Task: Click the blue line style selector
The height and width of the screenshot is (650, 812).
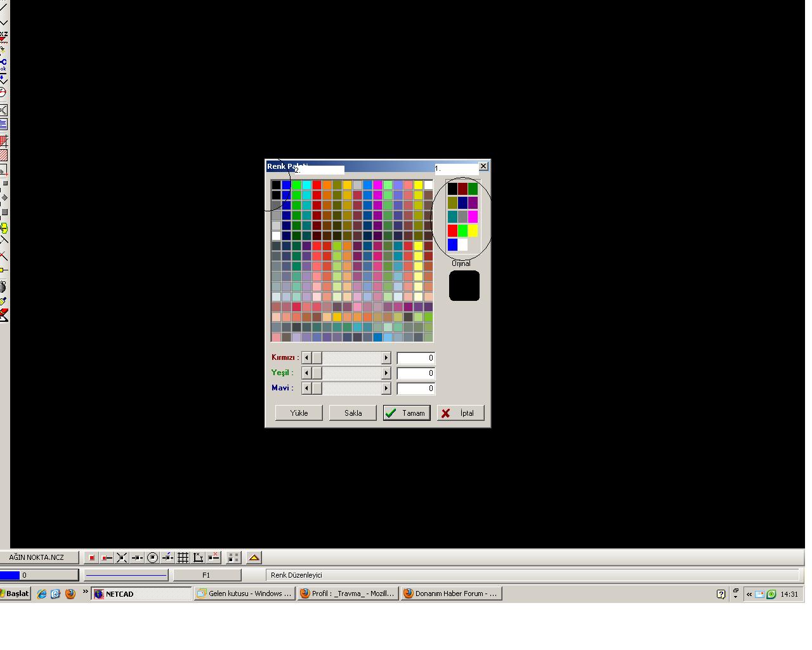Action: [126, 575]
